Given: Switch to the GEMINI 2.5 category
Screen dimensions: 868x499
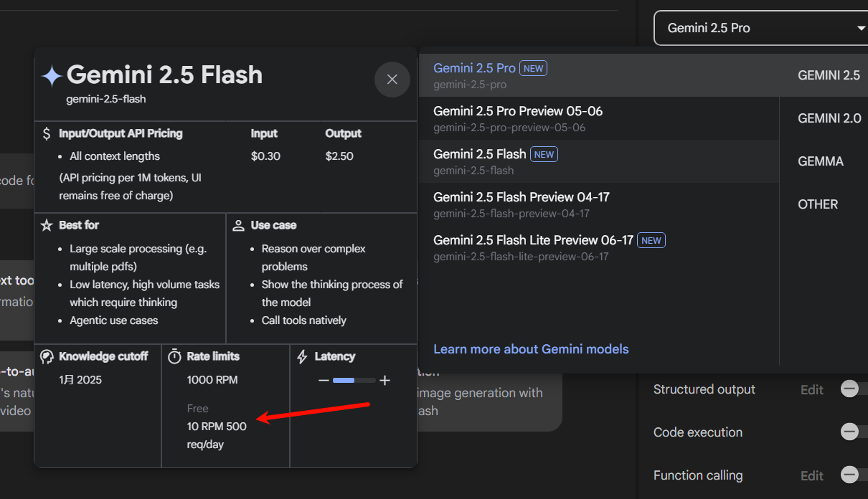Looking at the screenshot, I should pyautogui.click(x=829, y=75).
